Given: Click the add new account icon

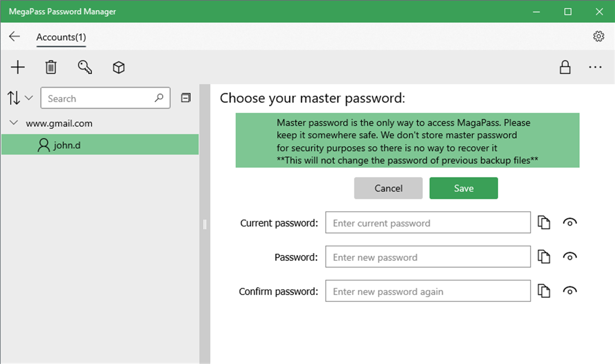Looking at the screenshot, I should pos(18,67).
